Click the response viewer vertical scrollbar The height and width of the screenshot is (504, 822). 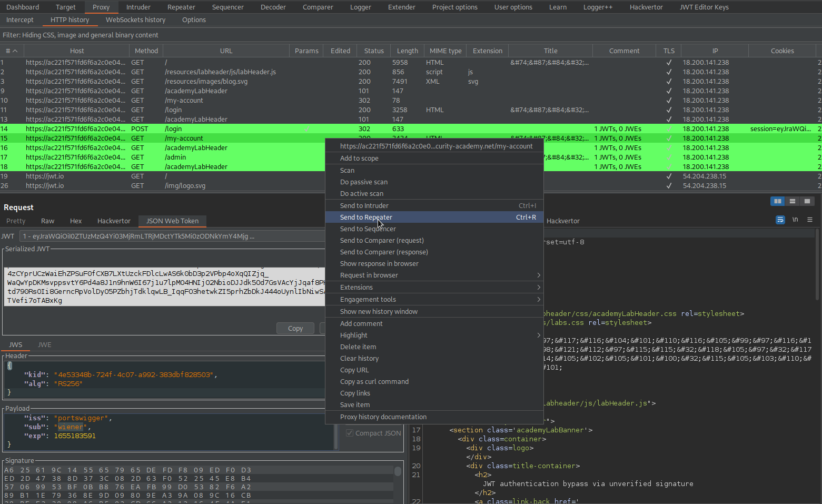pyautogui.click(x=817, y=263)
